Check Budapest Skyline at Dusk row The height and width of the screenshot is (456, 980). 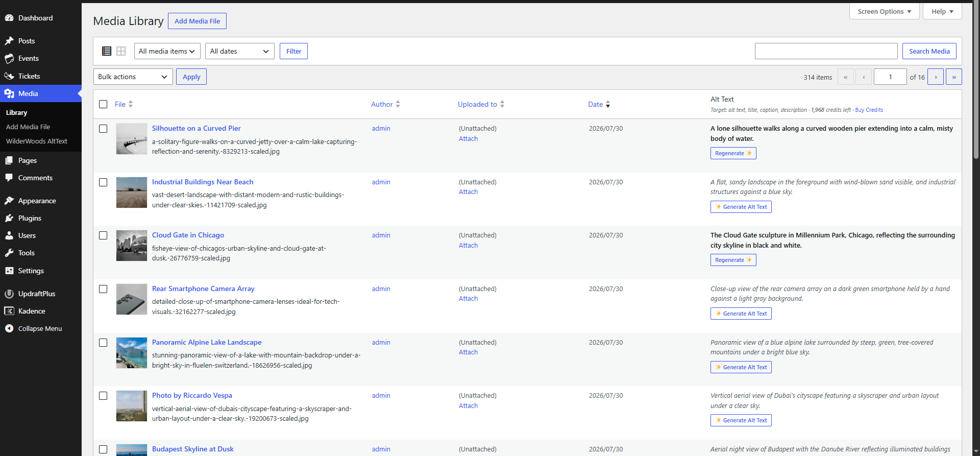click(x=103, y=449)
